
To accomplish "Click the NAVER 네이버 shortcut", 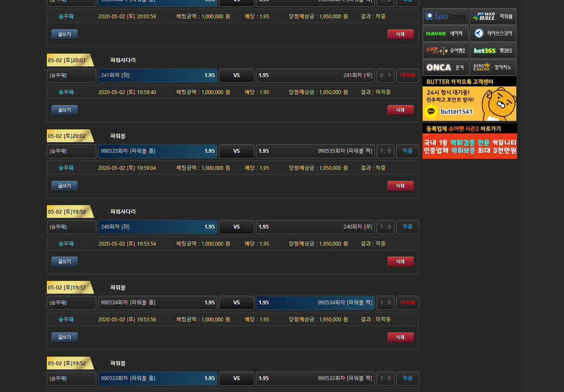I will coord(445,34).
